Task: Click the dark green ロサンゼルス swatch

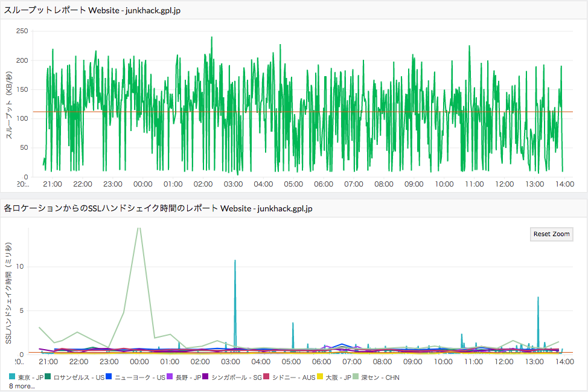Action: 48,378
